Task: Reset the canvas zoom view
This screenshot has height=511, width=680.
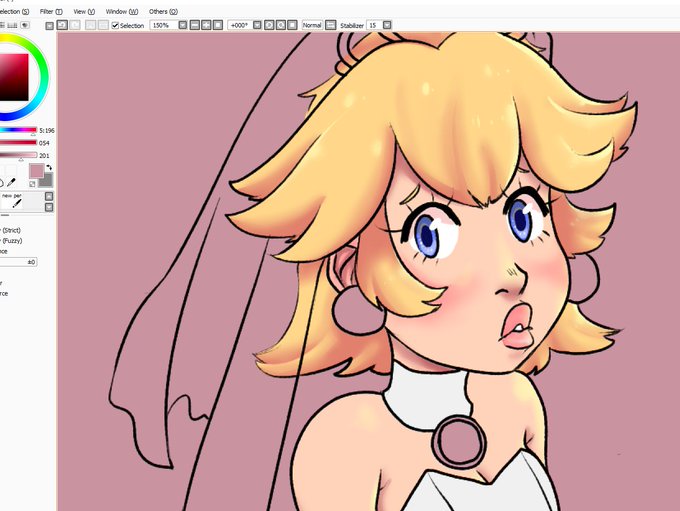Action: pyautogui.click(x=218, y=25)
